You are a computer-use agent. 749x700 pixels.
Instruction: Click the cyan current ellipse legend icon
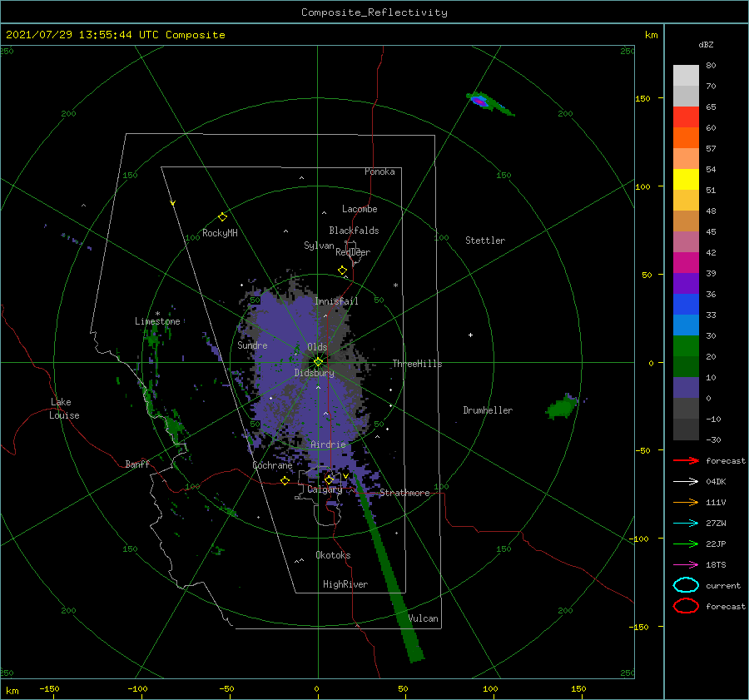tap(686, 585)
